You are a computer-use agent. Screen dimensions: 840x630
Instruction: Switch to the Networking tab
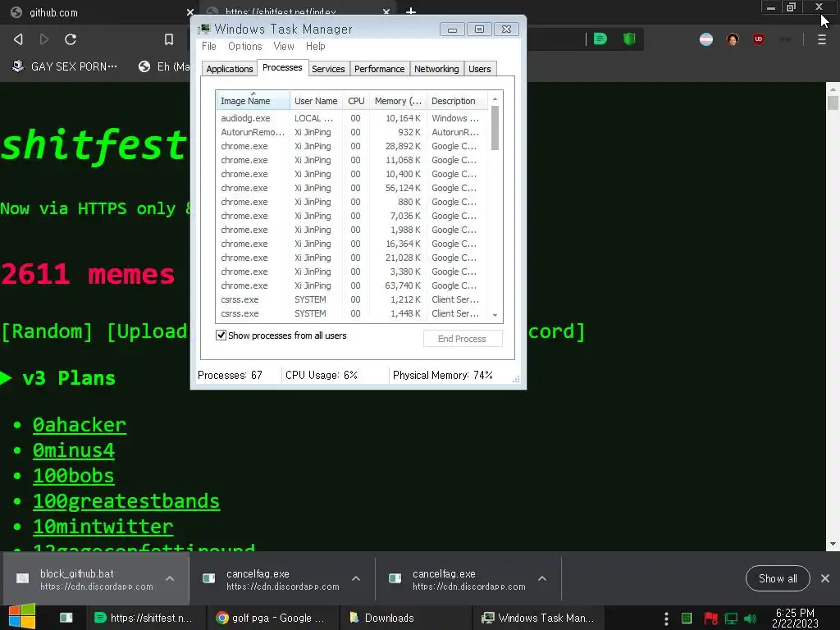[x=436, y=69]
